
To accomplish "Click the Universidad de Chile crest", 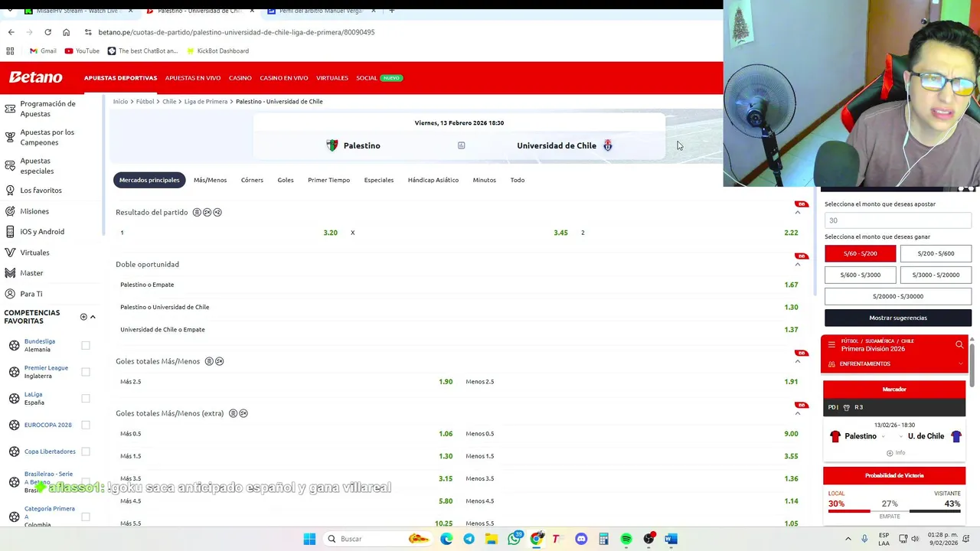I will click(x=608, y=145).
